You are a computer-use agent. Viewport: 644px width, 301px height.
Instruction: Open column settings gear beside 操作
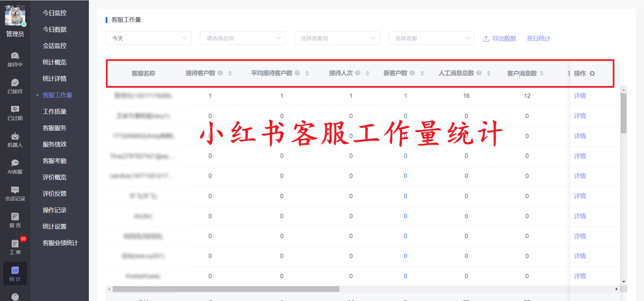(x=592, y=73)
